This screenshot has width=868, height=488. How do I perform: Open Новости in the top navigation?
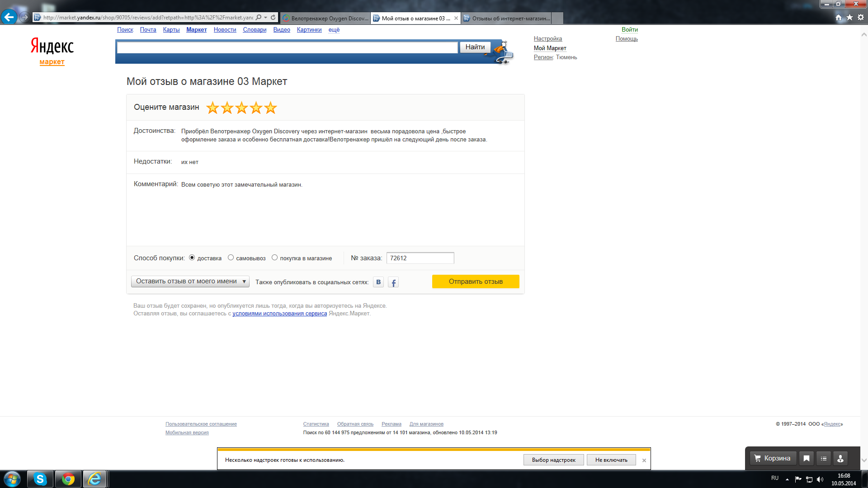225,30
